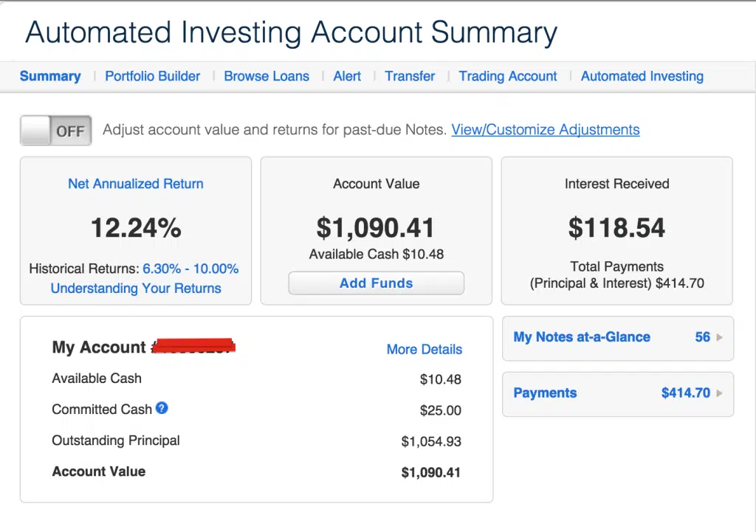The width and height of the screenshot is (756, 532).
Task: Click Understanding Your Returns
Action: [135, 289]
